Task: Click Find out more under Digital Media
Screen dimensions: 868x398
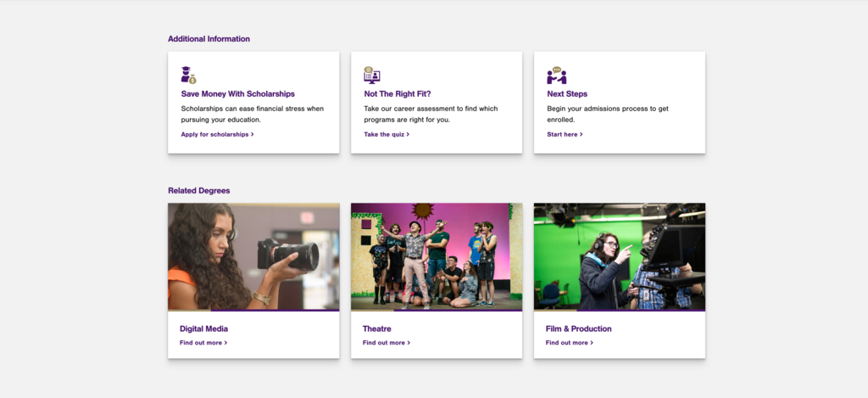Action: (203, 343)
